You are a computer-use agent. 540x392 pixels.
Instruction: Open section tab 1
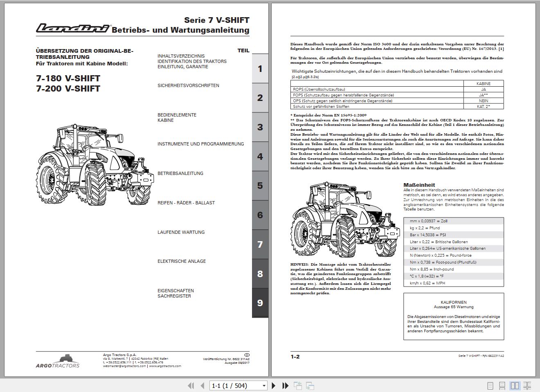(260, 68)
